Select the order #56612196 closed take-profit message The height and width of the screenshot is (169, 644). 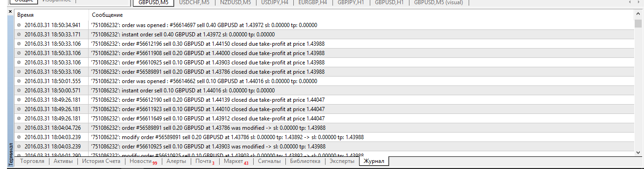pyautogui.click(x=208, y=44)
